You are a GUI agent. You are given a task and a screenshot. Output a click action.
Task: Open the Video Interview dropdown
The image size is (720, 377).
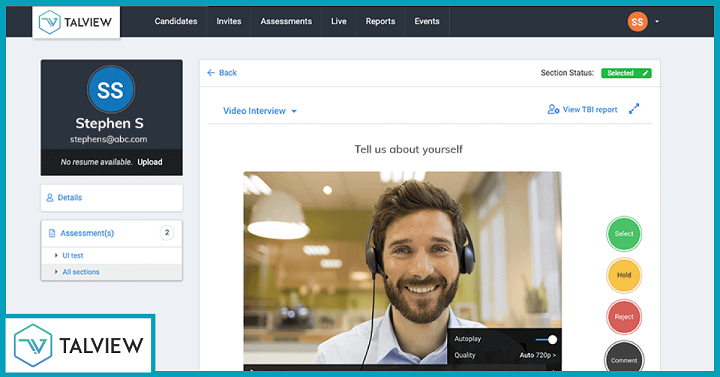click(x=259, y=111)
